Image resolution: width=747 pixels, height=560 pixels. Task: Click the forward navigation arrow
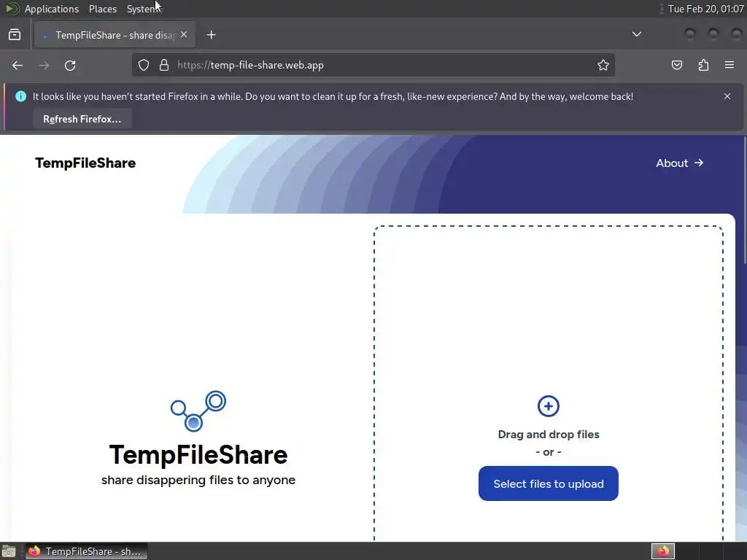44,65
